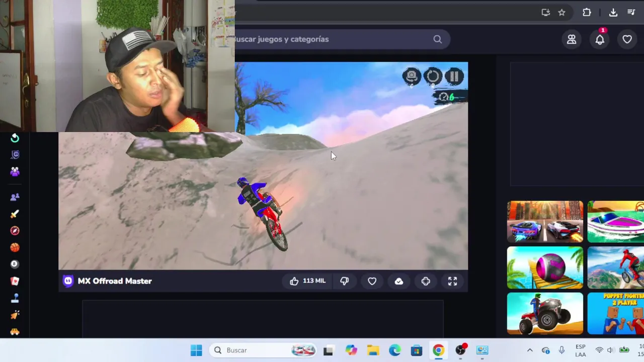
Task: Click the 113 MIL likes count
Action: pyautogui.click(x=314, y=281)
